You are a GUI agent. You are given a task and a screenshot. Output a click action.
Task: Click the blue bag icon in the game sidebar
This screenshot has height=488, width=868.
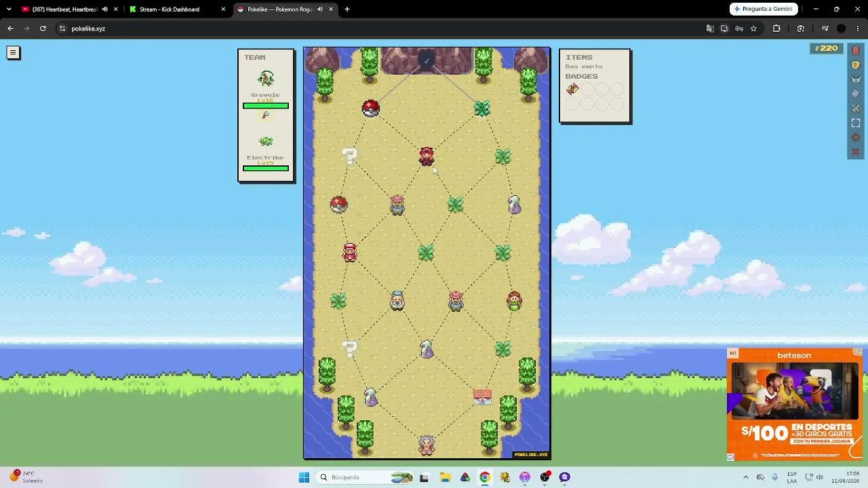(x=856, y=94)
